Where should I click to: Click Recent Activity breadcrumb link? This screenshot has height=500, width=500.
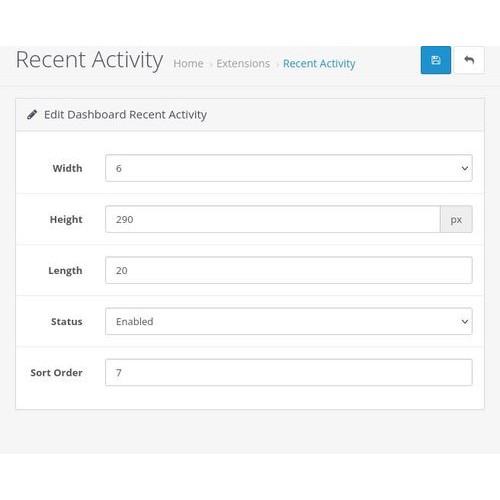319,64
